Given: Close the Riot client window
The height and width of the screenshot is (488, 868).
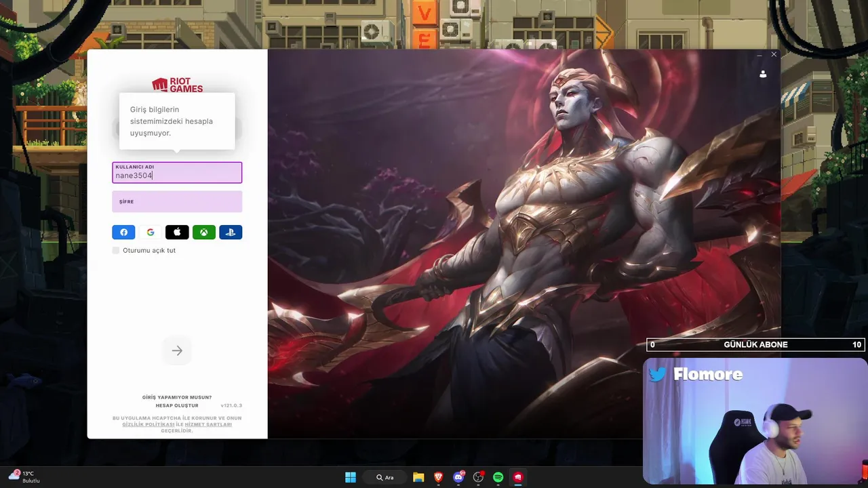Looking at the screenshot, I should tap(774, 54).
